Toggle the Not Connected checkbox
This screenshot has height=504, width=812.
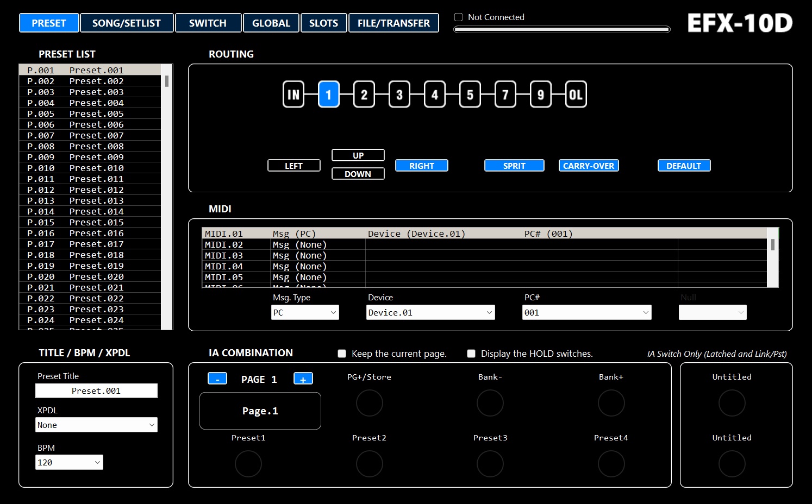tap(458, 17)
